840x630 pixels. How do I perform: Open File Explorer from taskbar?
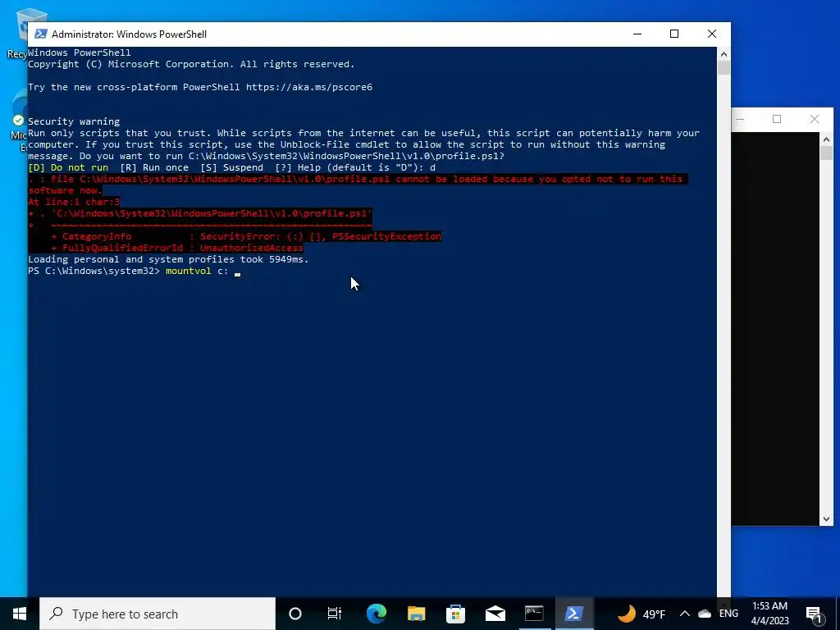[x=416, y=614]
